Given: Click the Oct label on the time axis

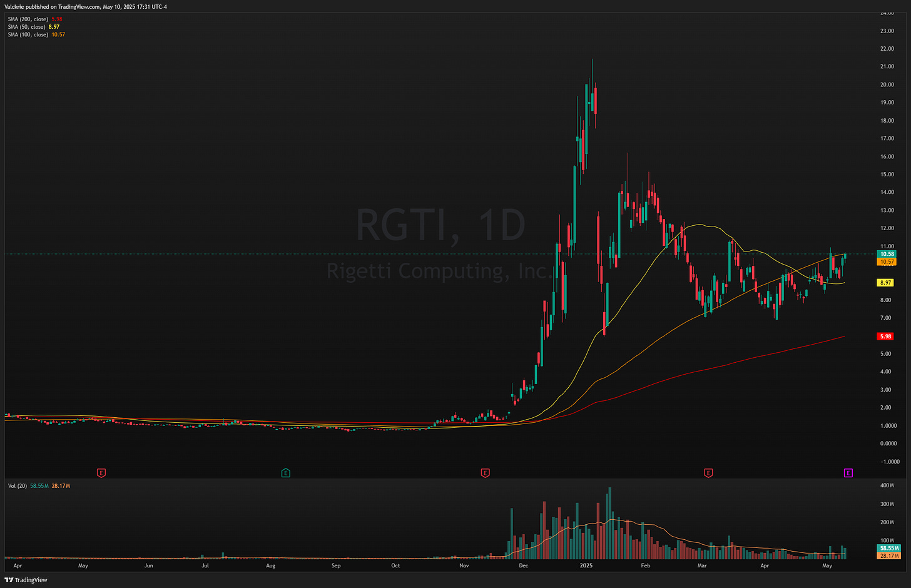Looking at the screenshot, I should click(395, 565).
